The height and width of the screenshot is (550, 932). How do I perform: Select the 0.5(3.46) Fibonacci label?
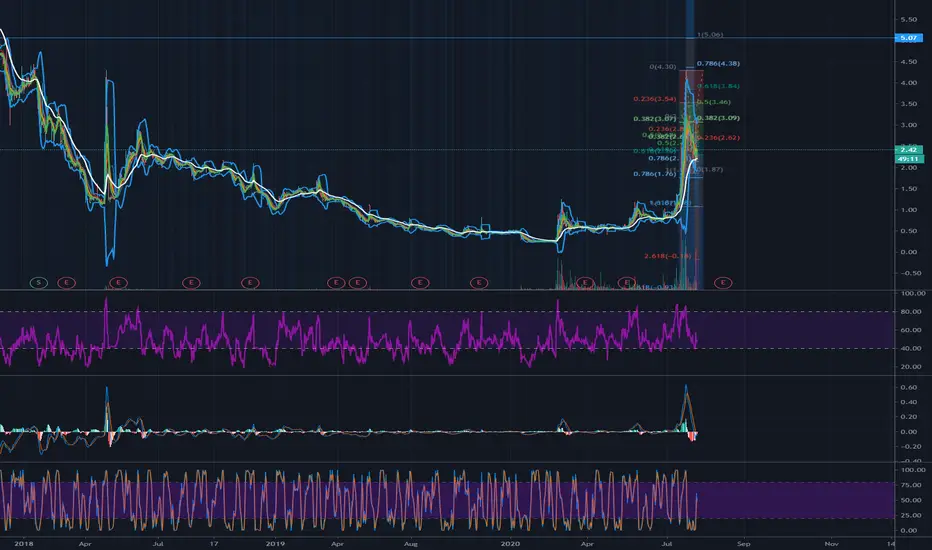pyautogui.click(x=714, y=102)
